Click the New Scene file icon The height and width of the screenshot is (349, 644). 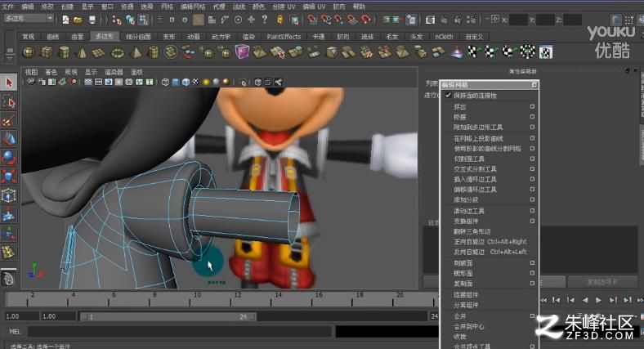coord(65,20)
